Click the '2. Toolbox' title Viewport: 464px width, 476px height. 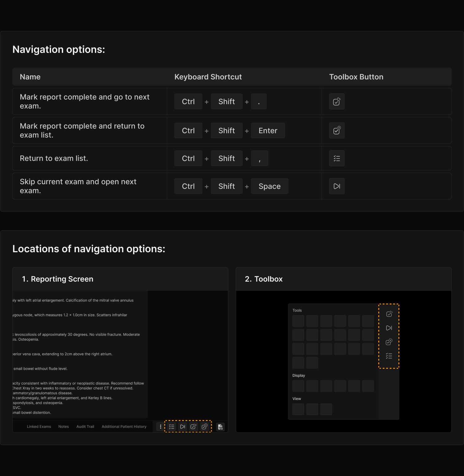264,279
